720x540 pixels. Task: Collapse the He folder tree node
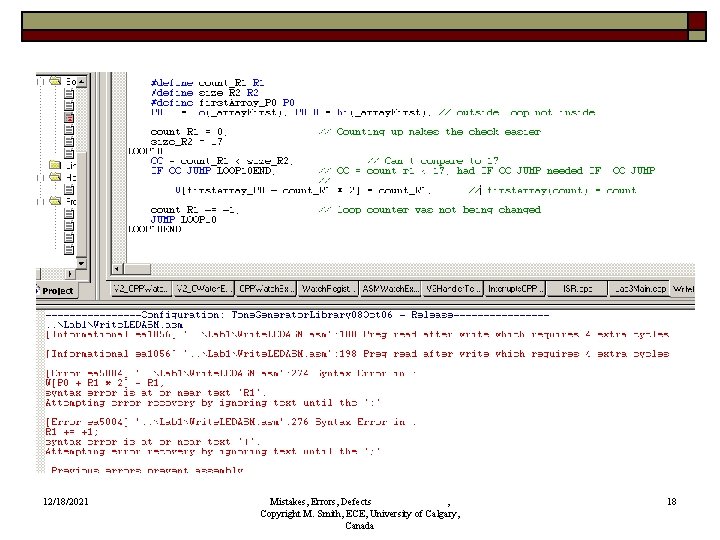(40, 177)
